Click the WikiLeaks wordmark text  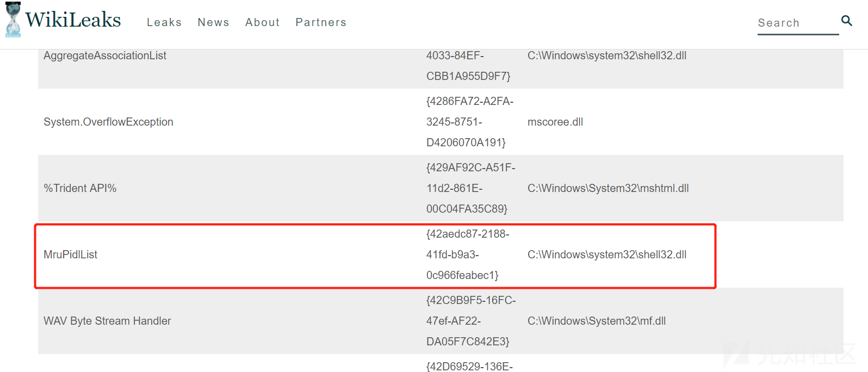(73, 20)
